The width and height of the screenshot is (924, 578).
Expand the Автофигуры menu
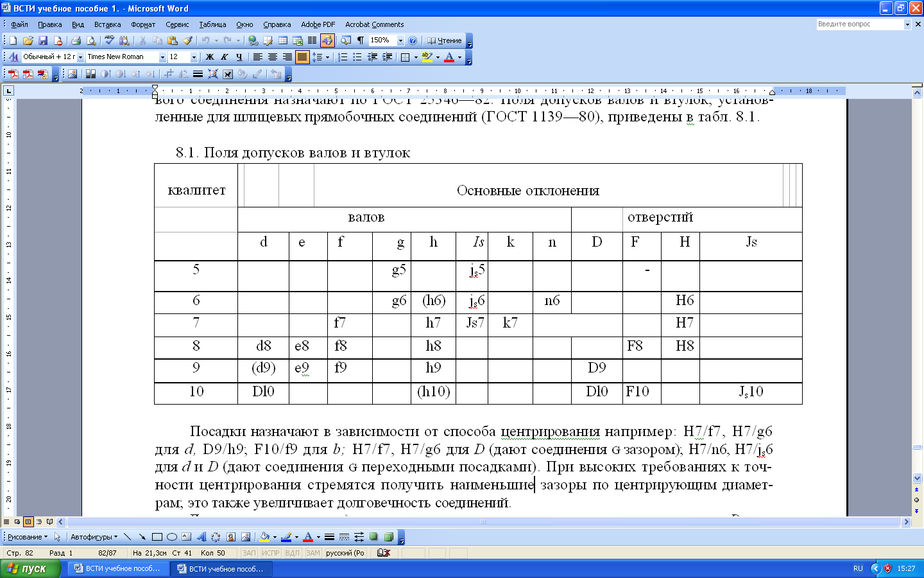[94, 537]
